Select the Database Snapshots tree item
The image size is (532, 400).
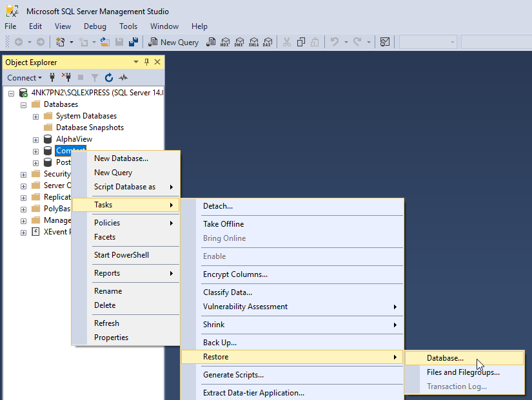(x=90, y=128)
